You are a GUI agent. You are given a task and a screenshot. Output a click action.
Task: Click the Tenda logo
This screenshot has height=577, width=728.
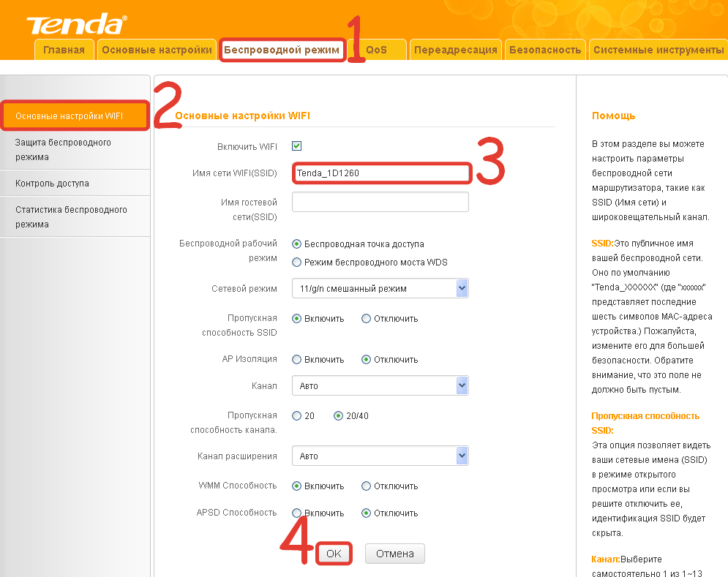pos(77,25)
